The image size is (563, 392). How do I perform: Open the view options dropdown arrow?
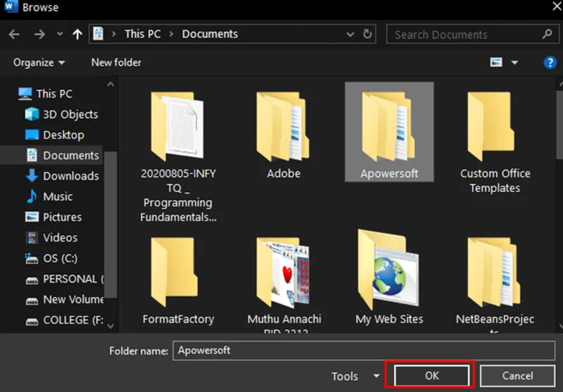[x=514, y=63]
